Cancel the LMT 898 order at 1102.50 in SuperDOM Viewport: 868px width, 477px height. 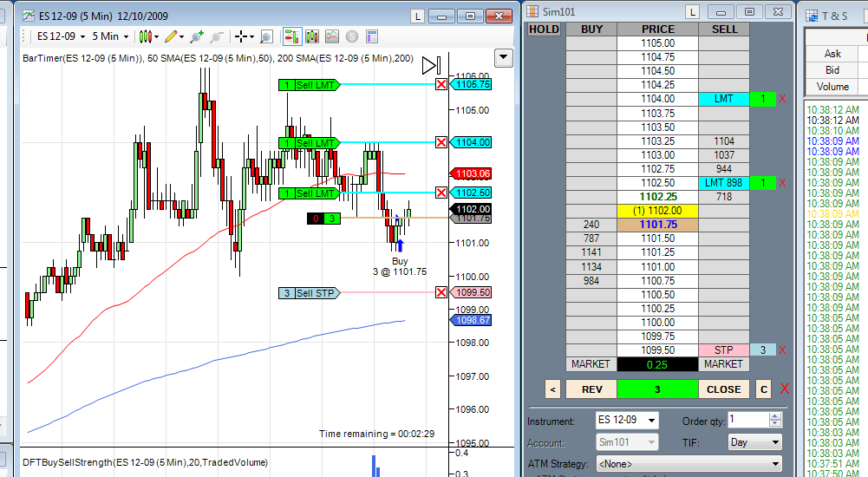pos(782,183)
